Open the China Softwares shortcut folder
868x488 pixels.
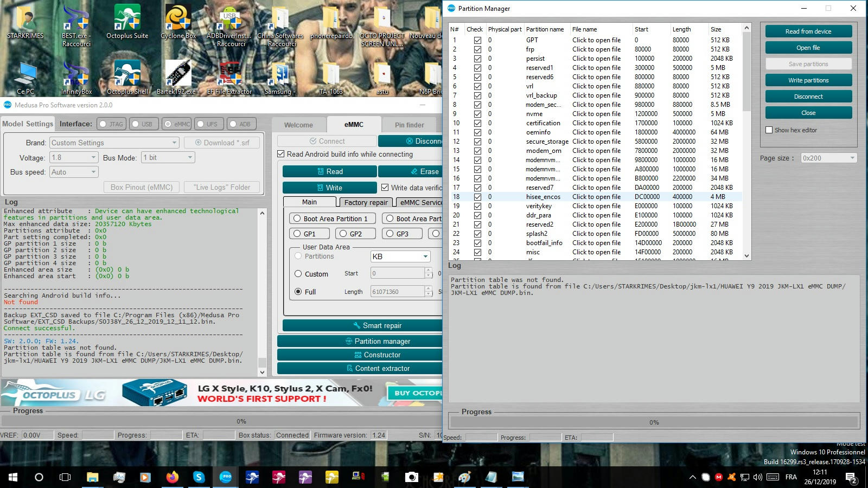(x=280, y=26)
